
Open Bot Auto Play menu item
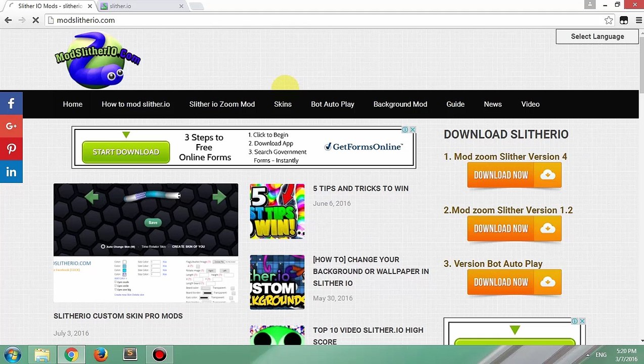pyautogui.click(x=333, y=104)
